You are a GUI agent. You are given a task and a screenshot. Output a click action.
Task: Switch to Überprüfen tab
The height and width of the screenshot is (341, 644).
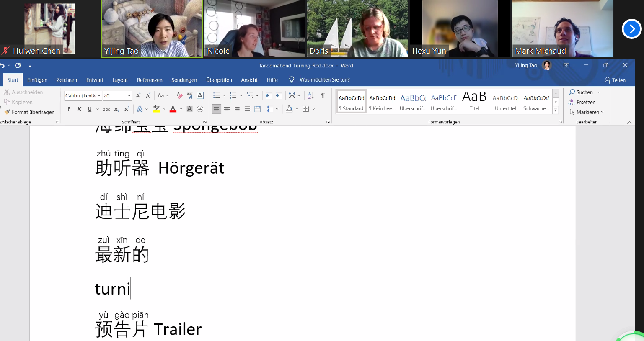[219, 80]
